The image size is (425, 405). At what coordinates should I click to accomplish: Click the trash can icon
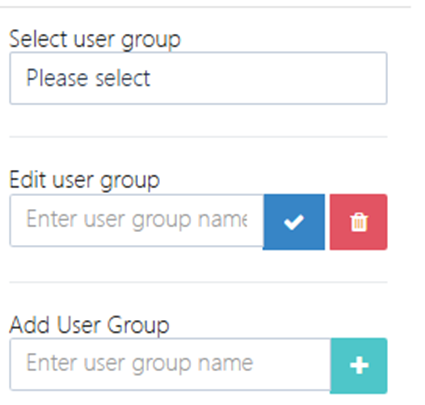[359, 222]
